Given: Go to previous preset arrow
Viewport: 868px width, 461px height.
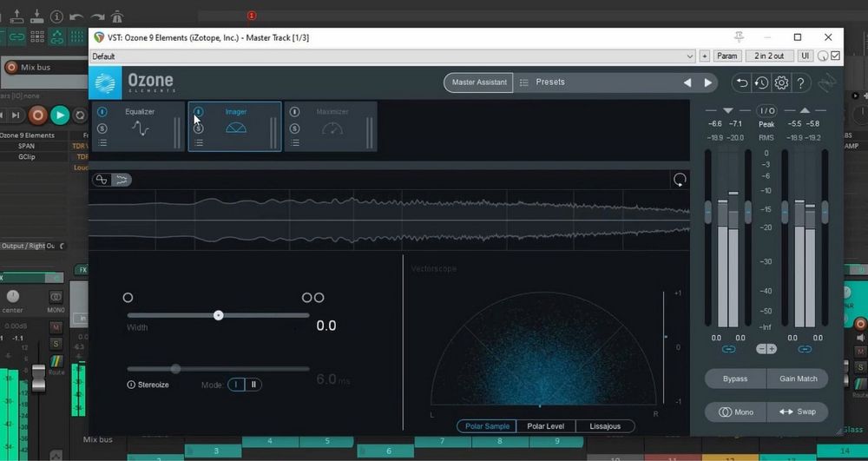Looking at the screenshot, I should pyautogui.click(x=687, y=82).
